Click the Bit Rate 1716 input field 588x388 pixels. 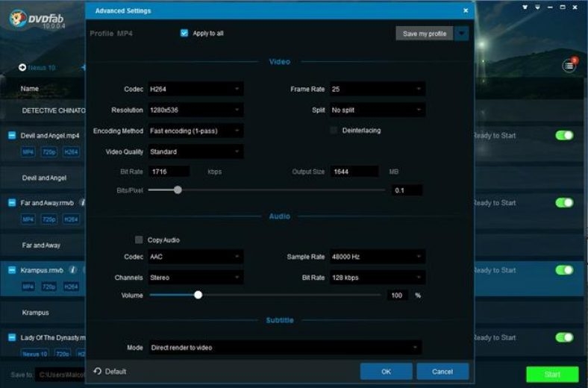click(x=169, y=172)
